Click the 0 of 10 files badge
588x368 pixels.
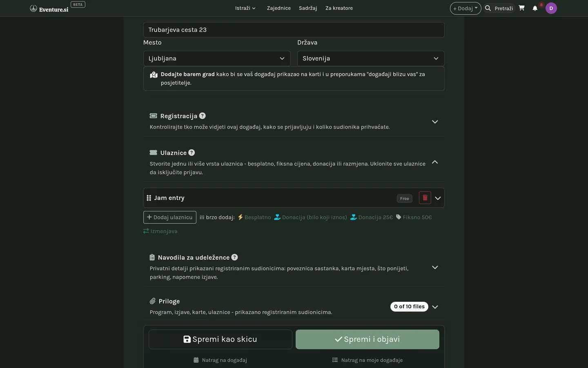pos(409,307)
